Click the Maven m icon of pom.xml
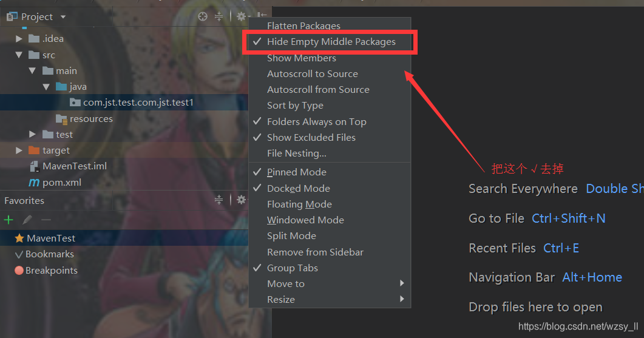The image size is (644, 338). coord(34,182)
